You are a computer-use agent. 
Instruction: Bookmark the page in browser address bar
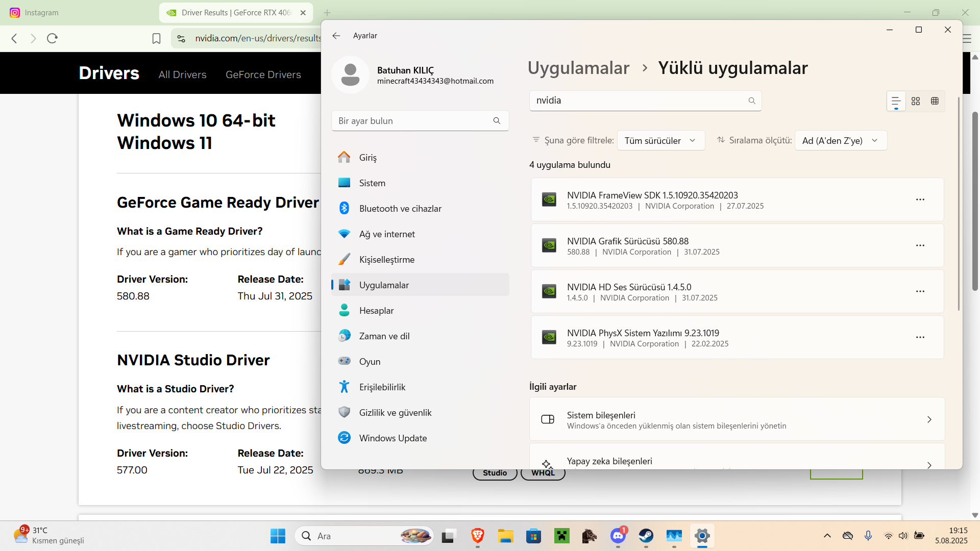156,38
